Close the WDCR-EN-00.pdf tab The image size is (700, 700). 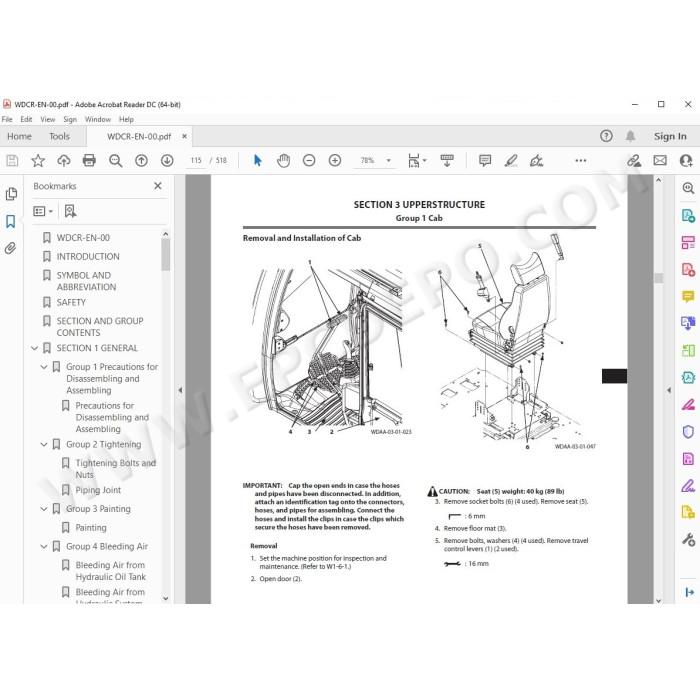[x=184, y=136]
